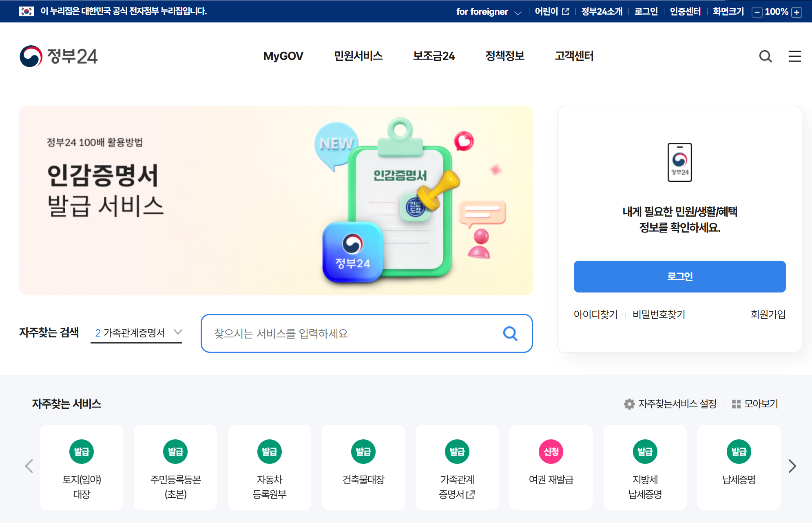Open the 민원서비스 menu
The width and height of the screenshot is (812, 523).
[x=358, y=56]
